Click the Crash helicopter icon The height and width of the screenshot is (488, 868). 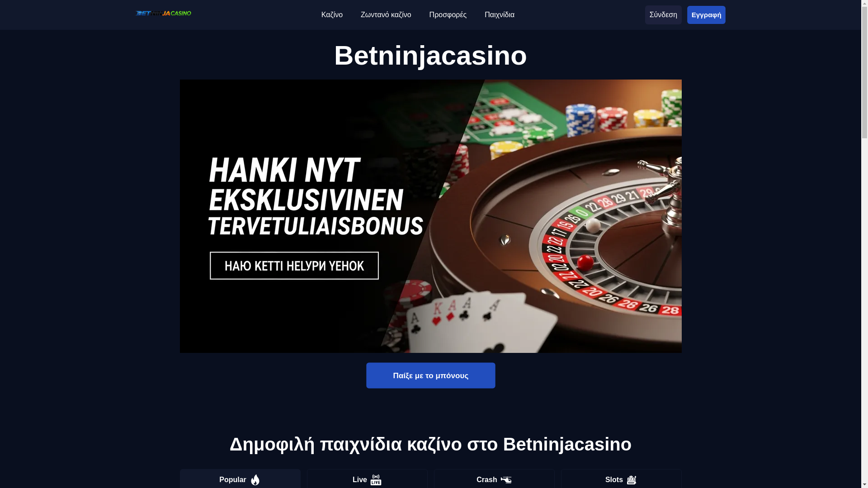point(506,480)
